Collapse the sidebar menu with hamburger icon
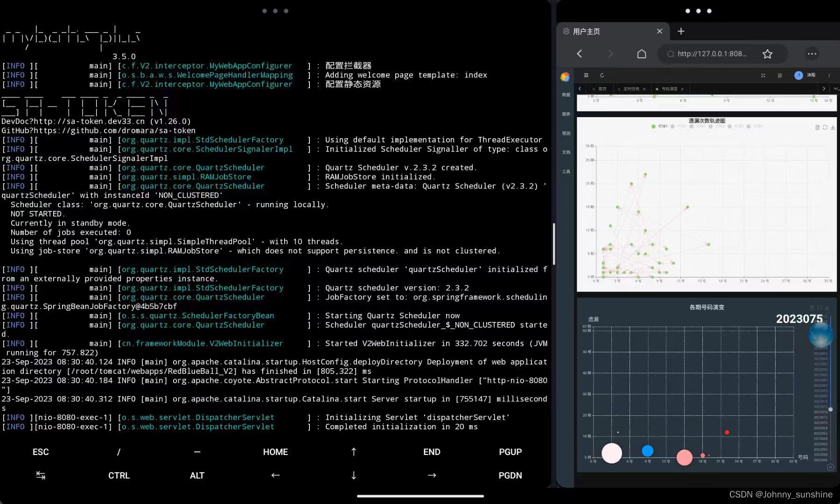 click(x=586, y=75)
